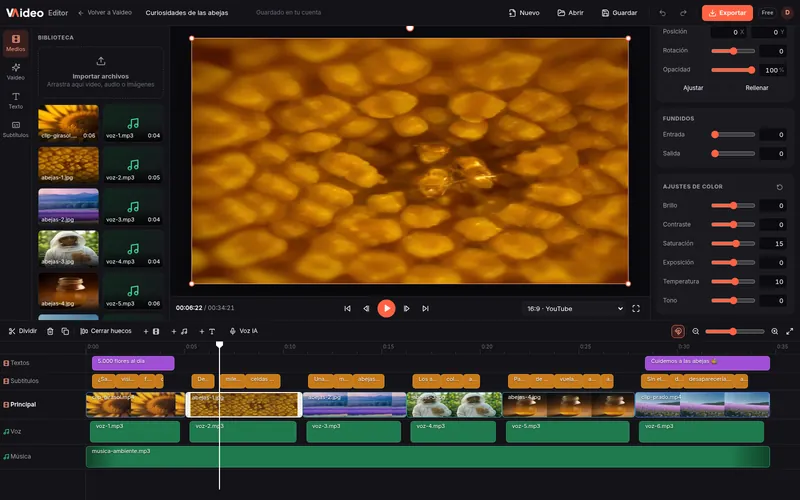Add a video track icon
Viewport: 800px width, 500px height.
click(152, 332)
